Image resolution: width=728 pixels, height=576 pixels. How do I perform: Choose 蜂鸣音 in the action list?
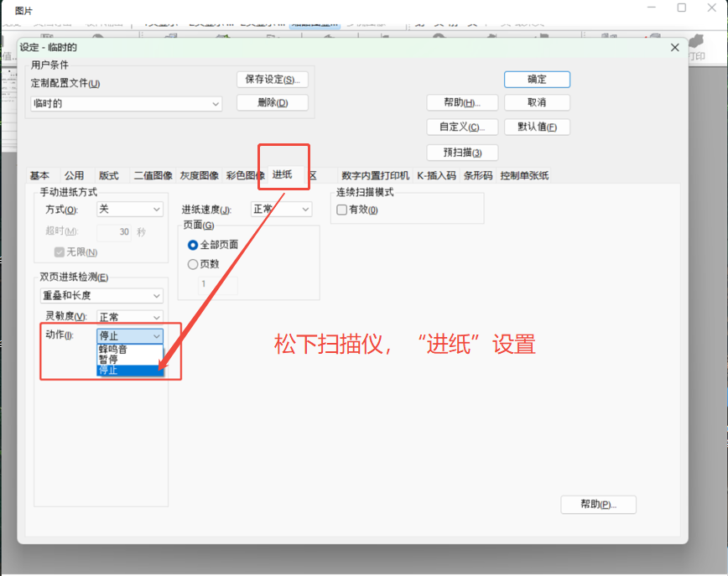(x=129, y=350)
